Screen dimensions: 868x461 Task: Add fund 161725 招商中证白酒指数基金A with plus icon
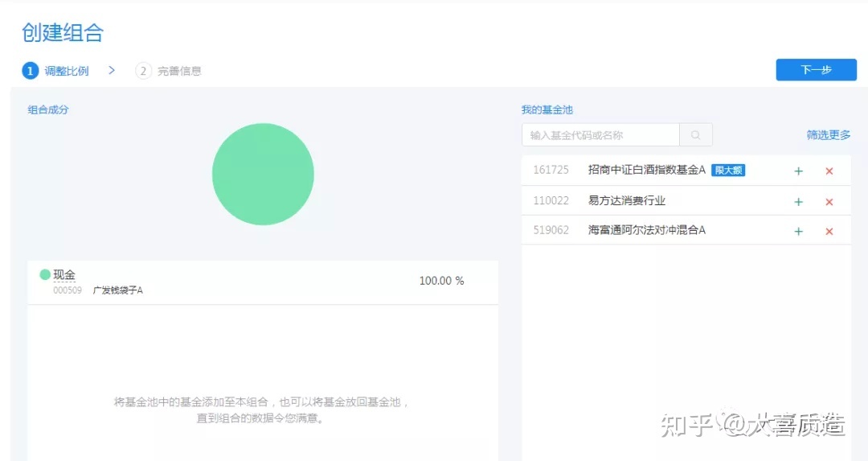coord(798,171)
